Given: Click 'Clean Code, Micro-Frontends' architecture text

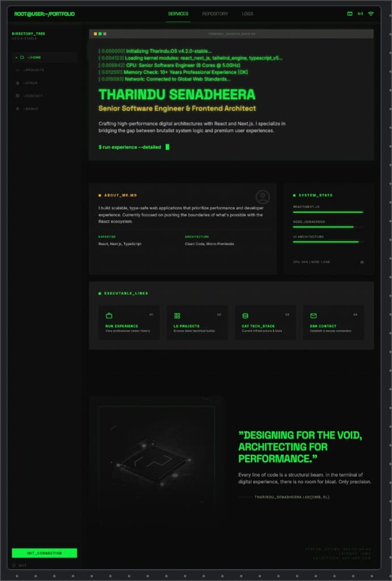Looking at the screenshot, I should click(209, 244).
